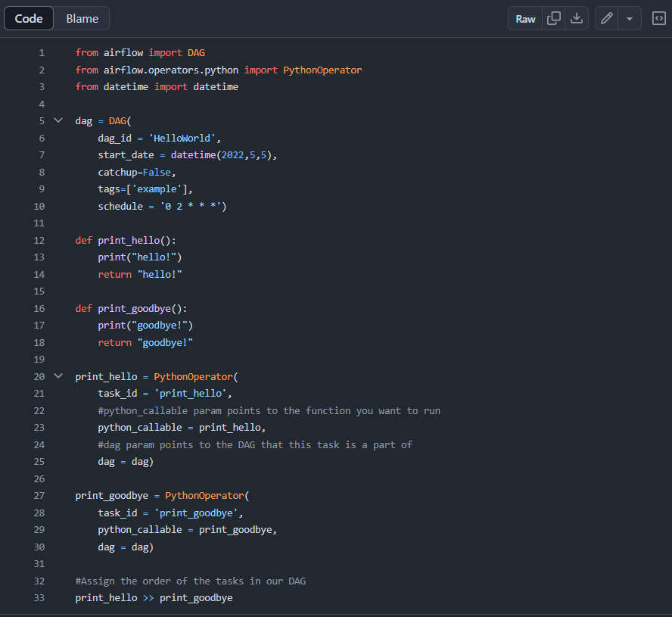Collapse the PythonOperator block at line 20
This screenshot has height=617, width=672.
pos(58,376)
